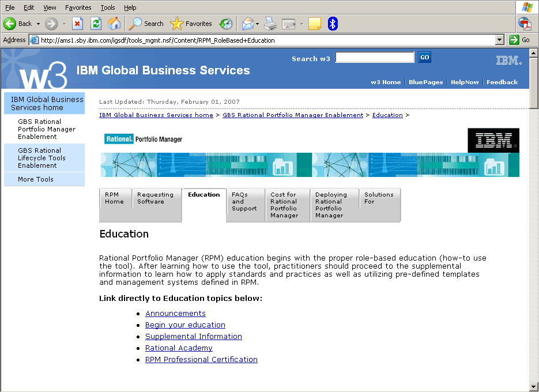This screenshot has height=392, width=539.
Task: Open the Rational Academy link
Action: click(x=179, y=348)
